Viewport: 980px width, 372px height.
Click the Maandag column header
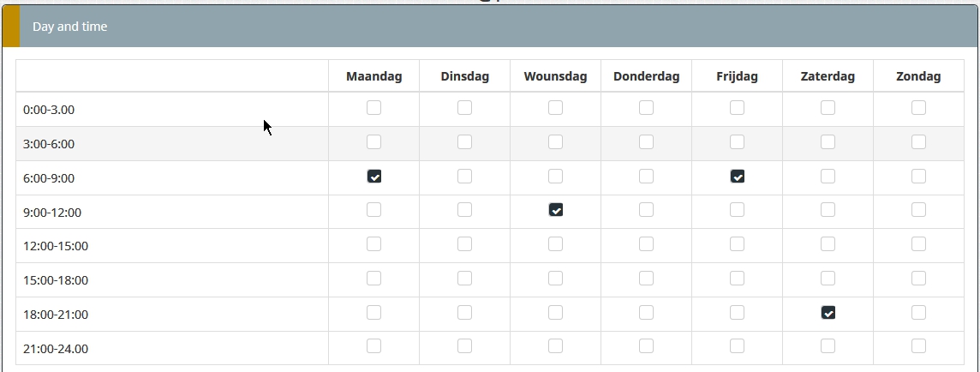click(374, 76)
